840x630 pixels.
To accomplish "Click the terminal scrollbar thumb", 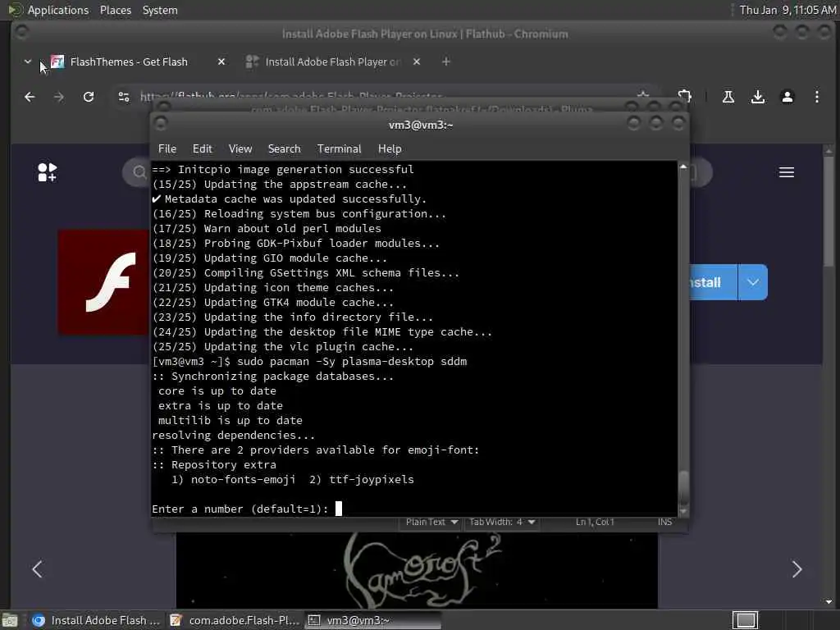I will tap(683, 486).
